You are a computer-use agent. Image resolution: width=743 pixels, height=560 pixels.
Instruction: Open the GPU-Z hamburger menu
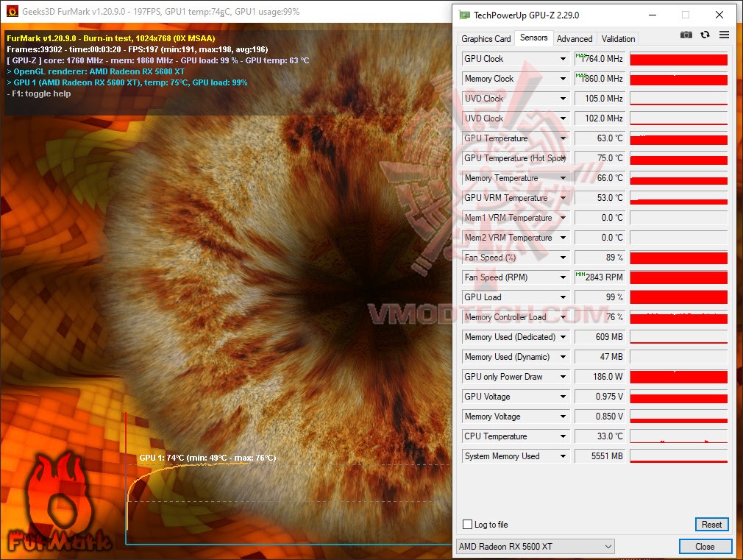724,35
